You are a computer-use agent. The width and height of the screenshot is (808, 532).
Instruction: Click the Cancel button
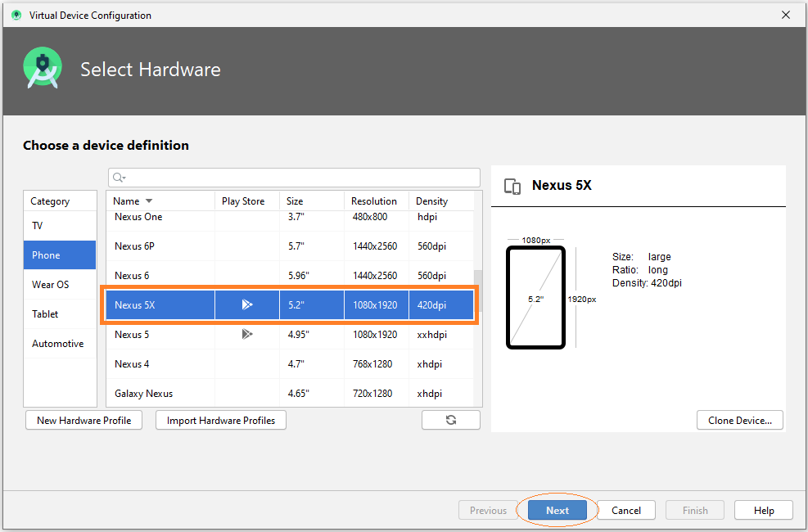tap(626, 511)
